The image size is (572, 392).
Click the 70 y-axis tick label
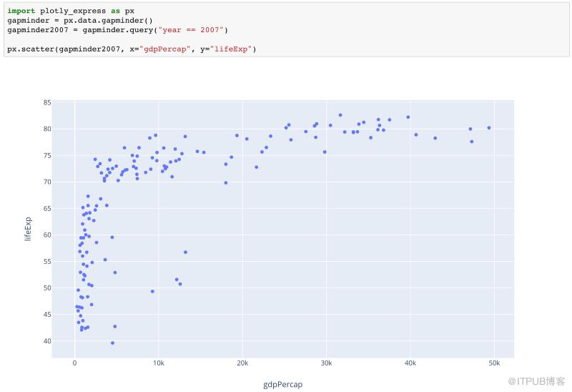pyautogui.click(x=47, y=182)
